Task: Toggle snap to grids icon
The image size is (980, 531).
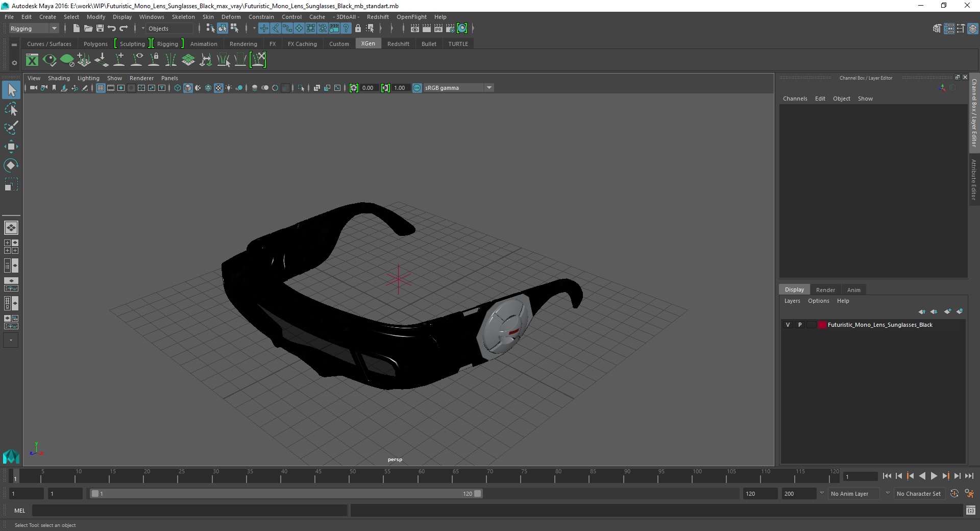Action: [264, 29]
